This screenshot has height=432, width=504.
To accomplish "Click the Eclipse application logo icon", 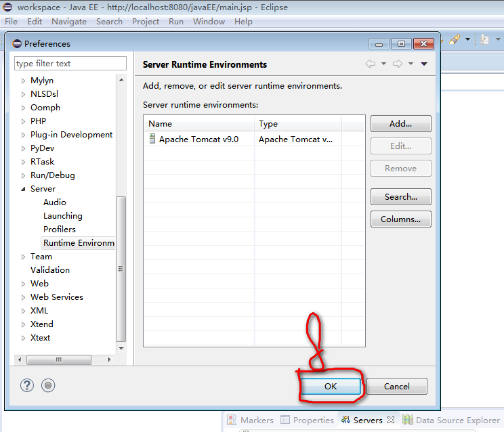I will [x=7, y=7].
